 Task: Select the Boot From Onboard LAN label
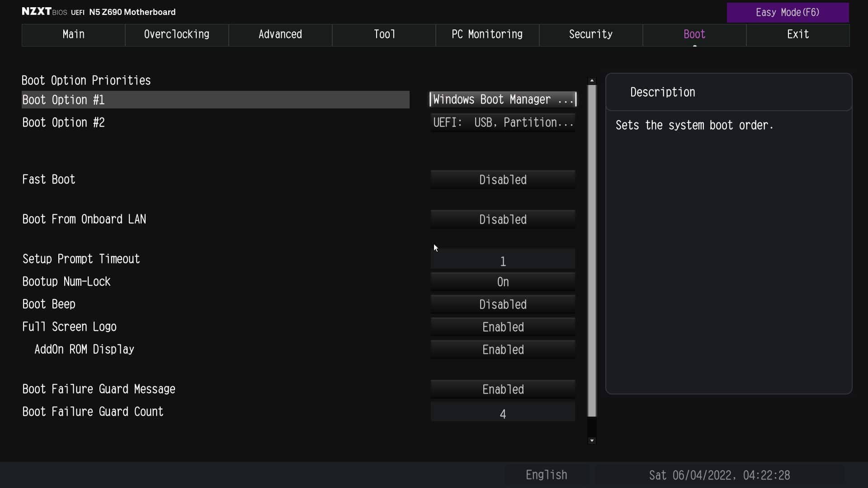click(84, 219)
